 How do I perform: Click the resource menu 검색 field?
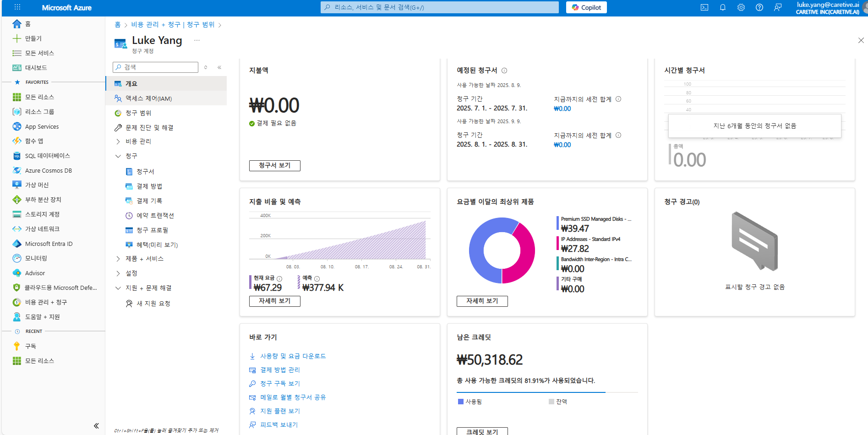pyautogui.click(x=155, y=67)
